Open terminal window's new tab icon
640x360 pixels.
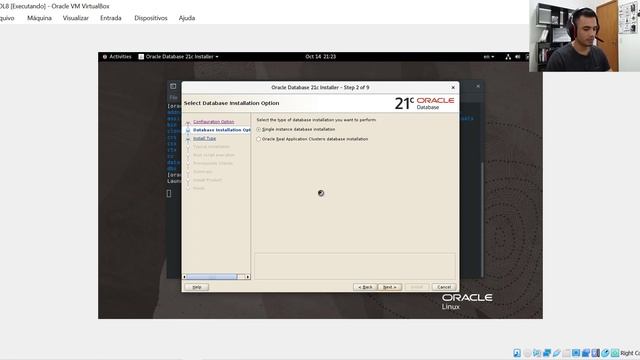(x=173, y=86)
